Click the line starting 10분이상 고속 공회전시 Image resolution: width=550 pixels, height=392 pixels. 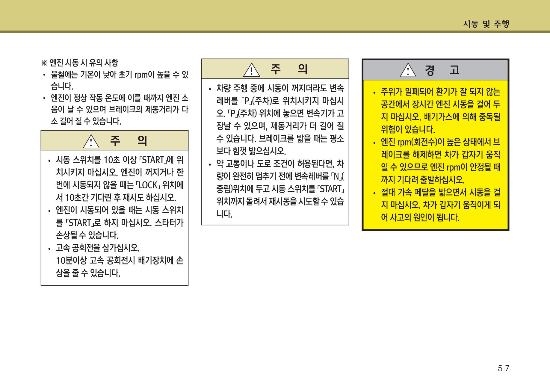[120, 261]
